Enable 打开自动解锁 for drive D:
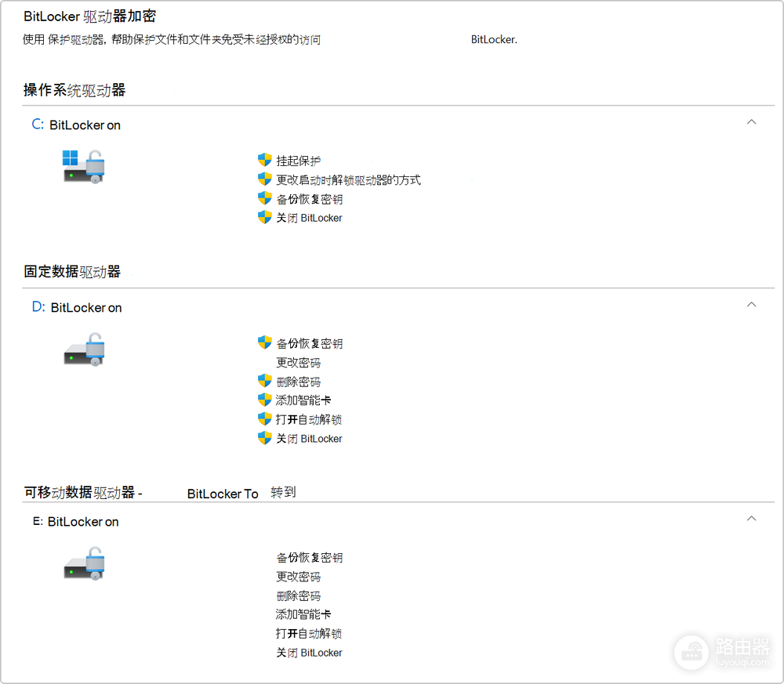The image size is (784, 684). [309, 419]
